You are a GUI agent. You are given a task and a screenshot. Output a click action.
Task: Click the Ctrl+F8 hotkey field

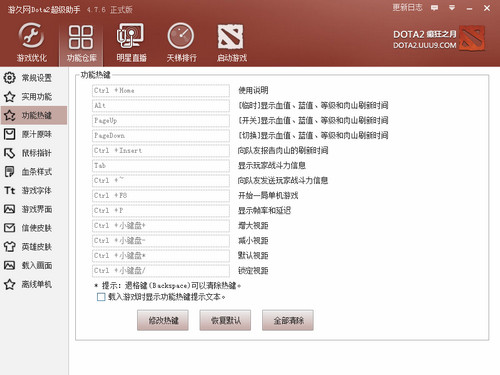[161, 196]
